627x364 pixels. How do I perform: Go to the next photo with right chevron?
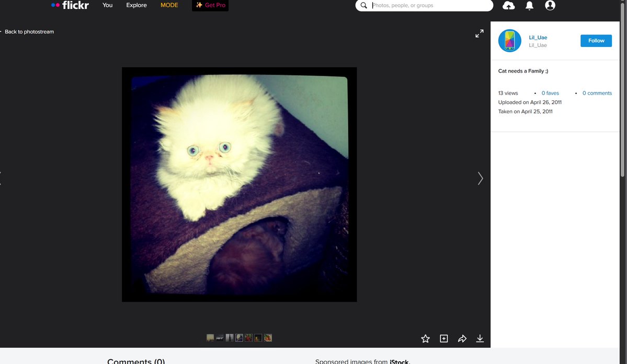pyautogui.click(x=480, y=179)
